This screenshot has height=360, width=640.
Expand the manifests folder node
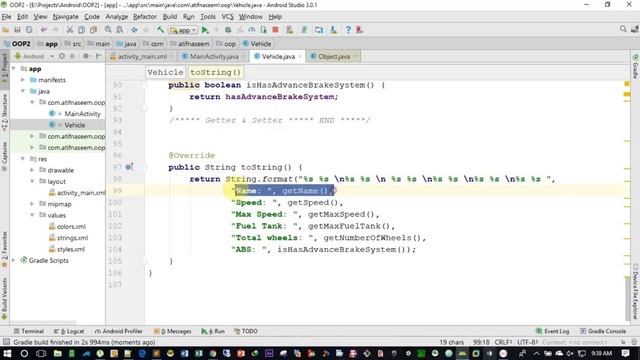pos(23,80)
